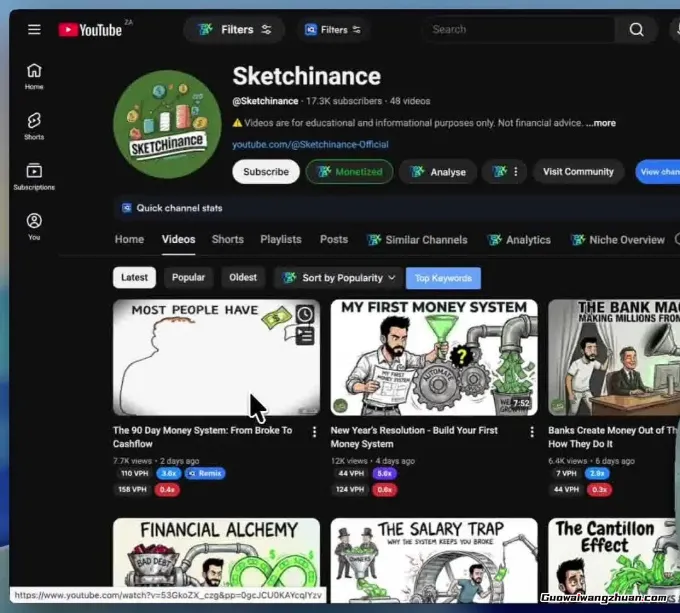Image resolution: width=680 pixels, height=613 pixels.
Task: Add first video to Watch Later
Action: (x=305, y=314)
